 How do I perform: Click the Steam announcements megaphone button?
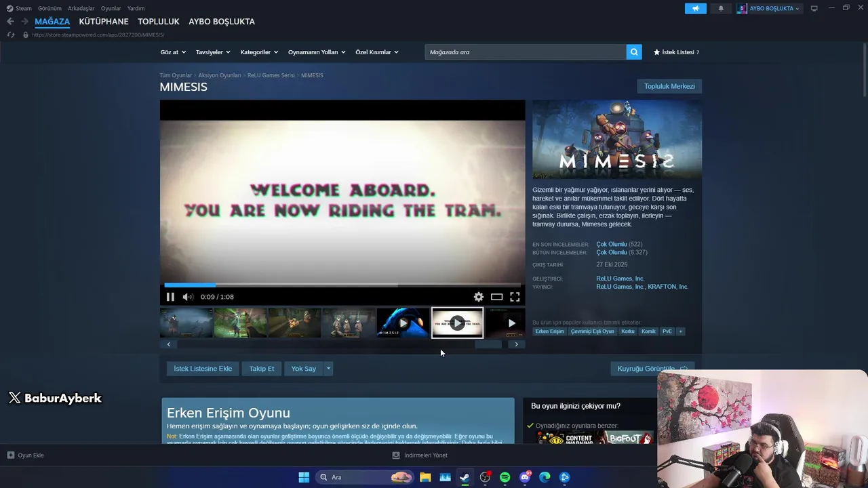[x=696, y=8]
